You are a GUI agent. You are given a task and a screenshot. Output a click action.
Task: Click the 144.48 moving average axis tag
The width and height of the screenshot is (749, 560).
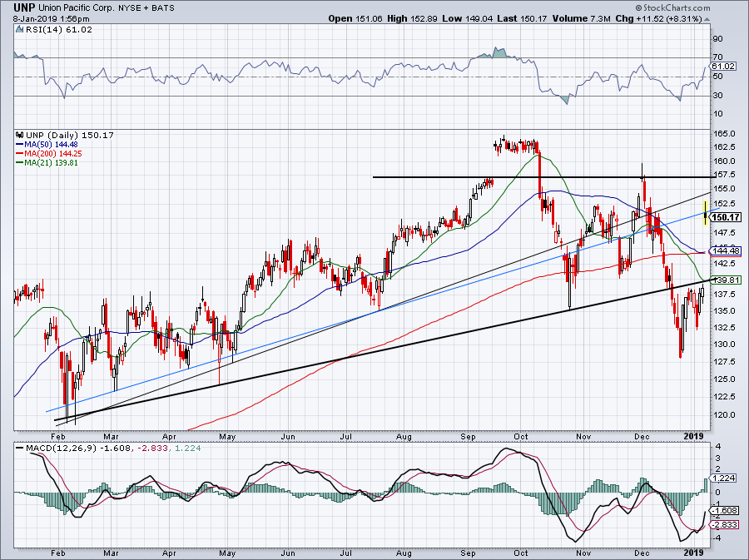(x=726, y=250)
